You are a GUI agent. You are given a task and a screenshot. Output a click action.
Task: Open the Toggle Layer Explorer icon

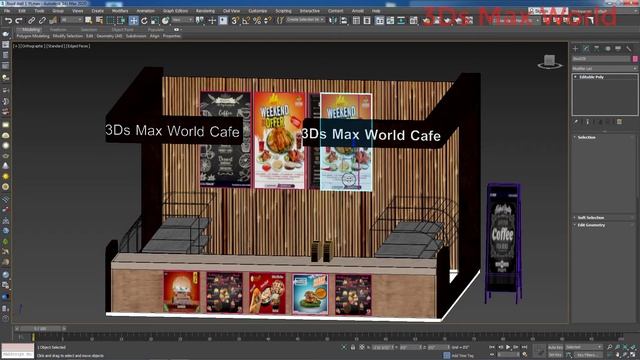[367, 20]
